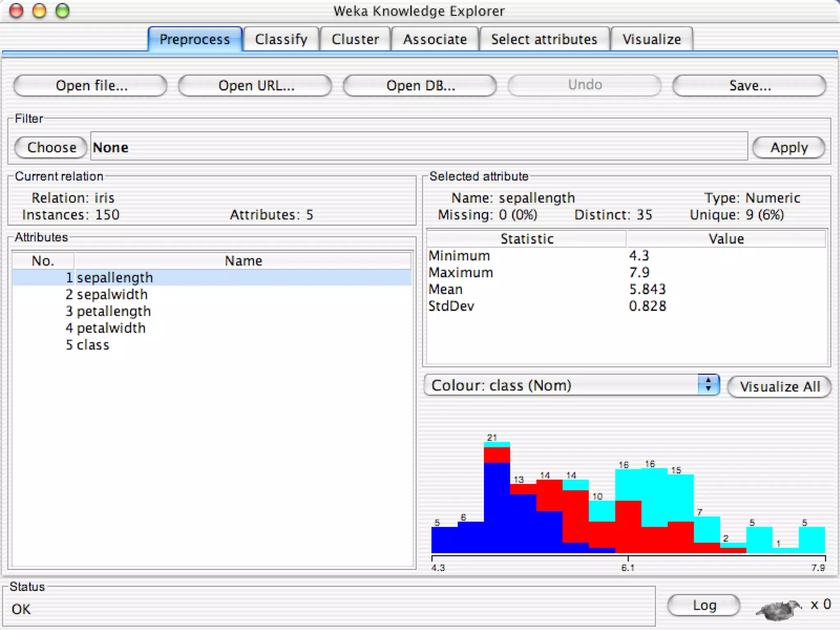This screenshot has height=630, width=840.
Task: Click Choose to pick a filter
Action: tap(52, 147)
